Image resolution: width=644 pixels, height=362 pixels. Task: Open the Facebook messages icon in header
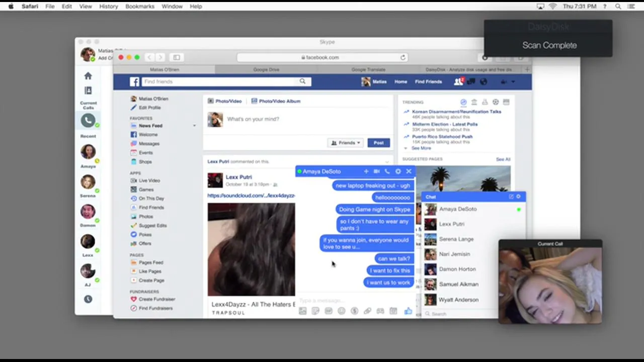tap(471, 81)
